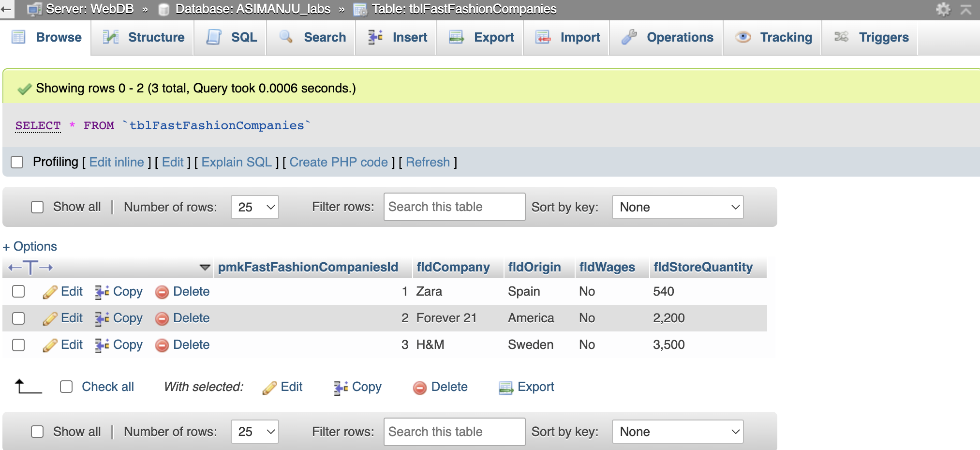Sort by the fldCompany column header
Screen dimensions: 980x450
(x=453, y=267)
